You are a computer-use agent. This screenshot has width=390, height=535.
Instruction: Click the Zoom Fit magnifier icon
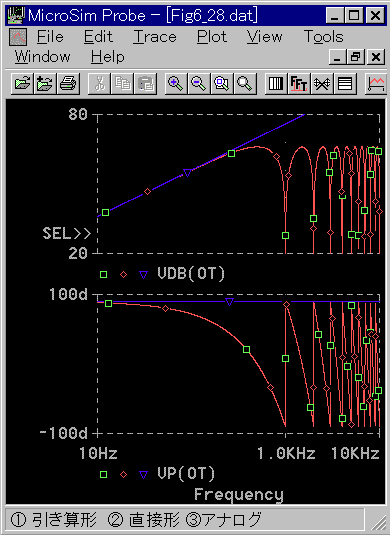245,84
